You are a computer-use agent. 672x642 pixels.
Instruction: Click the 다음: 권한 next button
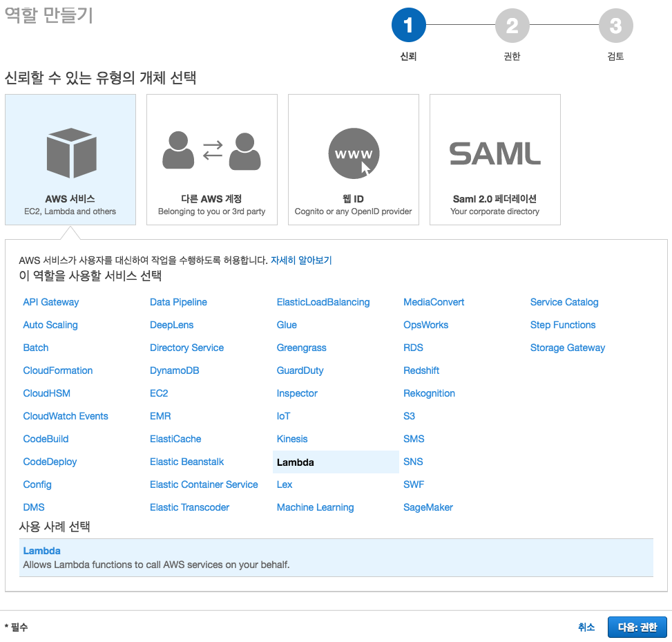click(637, 627)
